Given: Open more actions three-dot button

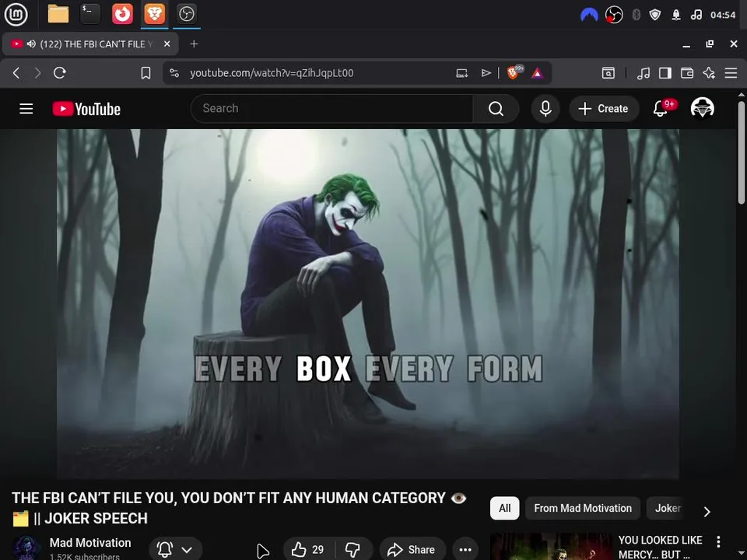Looking at the screenshot, I should (465, 550).
